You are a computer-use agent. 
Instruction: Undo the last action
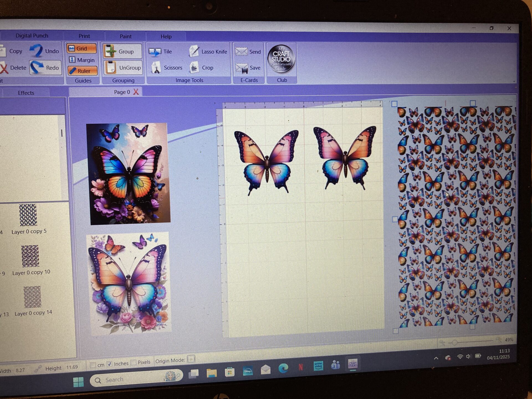[x=45, y=51]
